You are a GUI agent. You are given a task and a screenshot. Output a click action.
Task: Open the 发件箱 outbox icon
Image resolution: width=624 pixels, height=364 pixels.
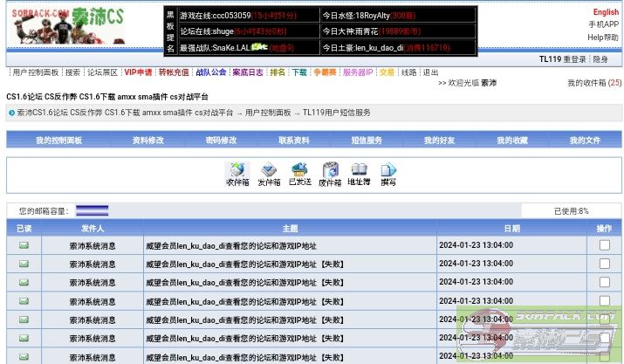[269, 174]
